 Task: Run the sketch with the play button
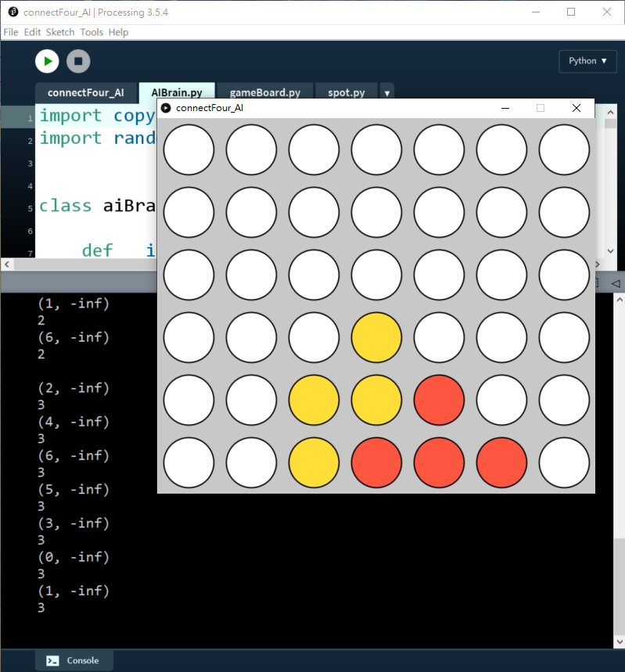click(47, 61)
